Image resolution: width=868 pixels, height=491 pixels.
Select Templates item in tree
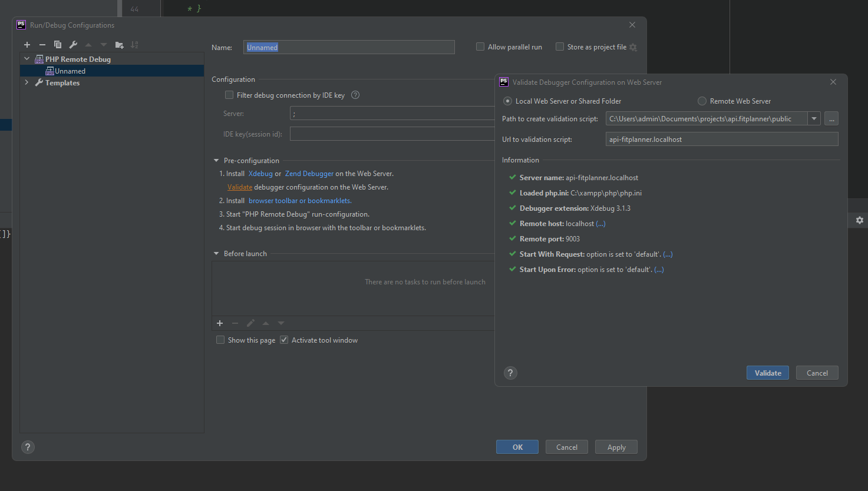(62, 83)
